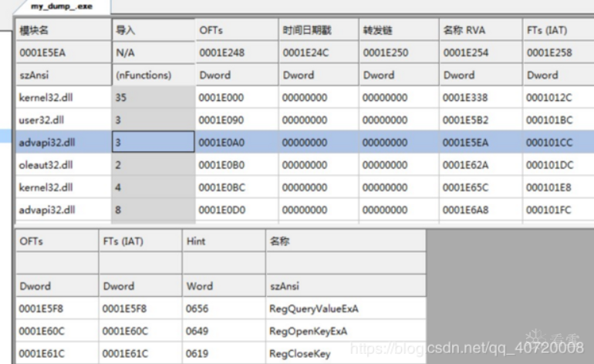
Task: Click the nFunctions cell showing 35
Action: click(x=154, y=97)
